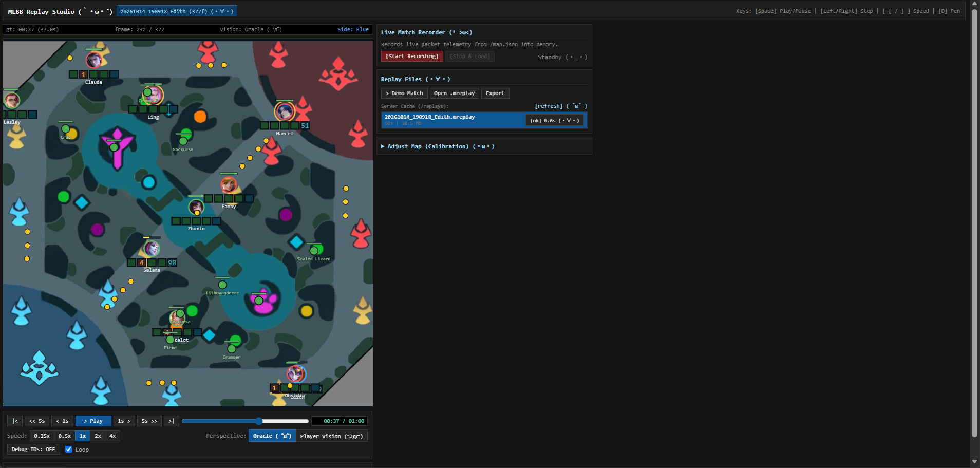The width and height of the screenshot is (980, 468).
Task: Jump to the start of the replay
Action: pyautogui.click(x=15, y=421)
